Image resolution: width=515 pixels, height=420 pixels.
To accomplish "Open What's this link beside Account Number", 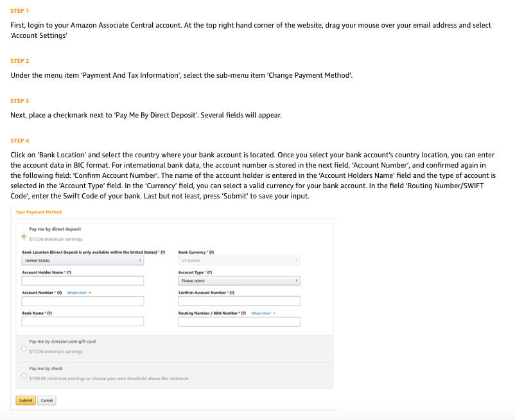I will point(76,293).
